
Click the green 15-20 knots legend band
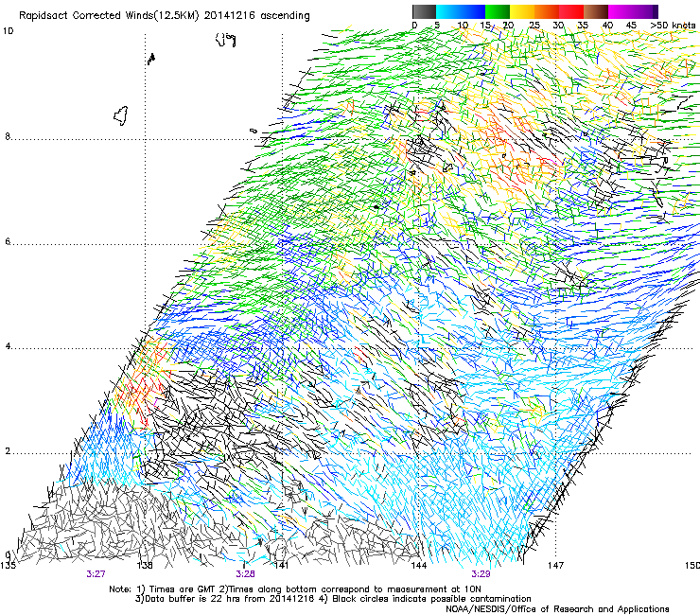pos(498,11)
